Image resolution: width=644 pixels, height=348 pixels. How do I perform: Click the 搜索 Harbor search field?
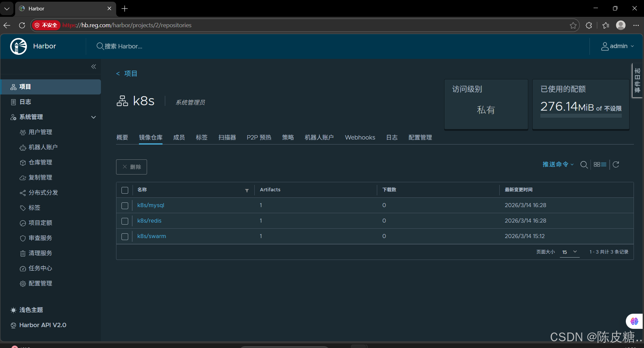tap(123, 46)
